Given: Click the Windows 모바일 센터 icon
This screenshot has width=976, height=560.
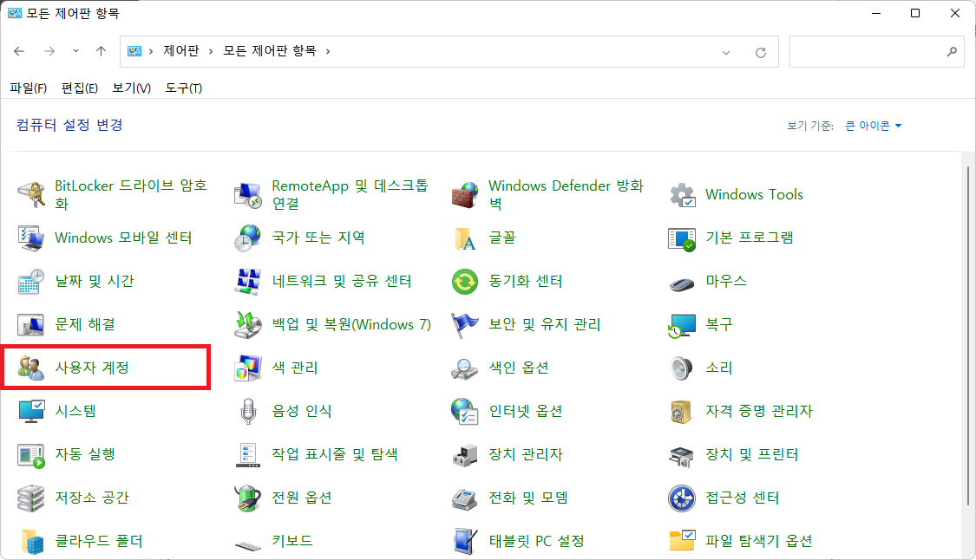Looking at the screenshot, I should (30, 238).
